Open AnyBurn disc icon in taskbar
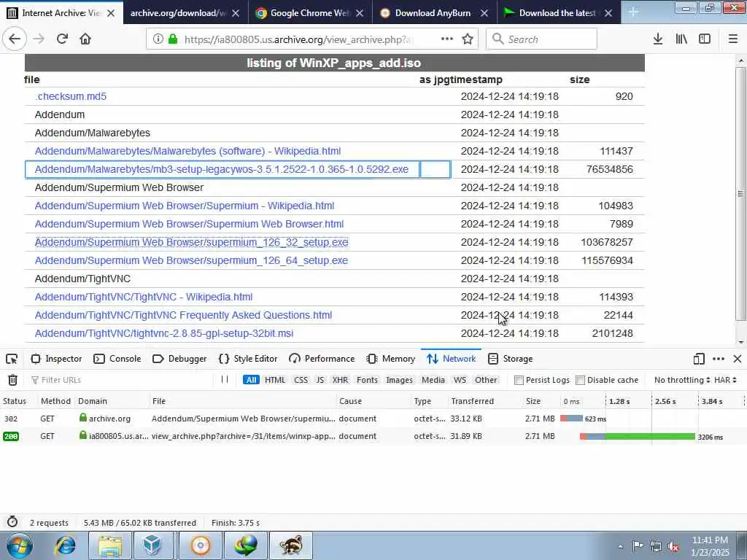747x560 pixels. coord(201,545)
